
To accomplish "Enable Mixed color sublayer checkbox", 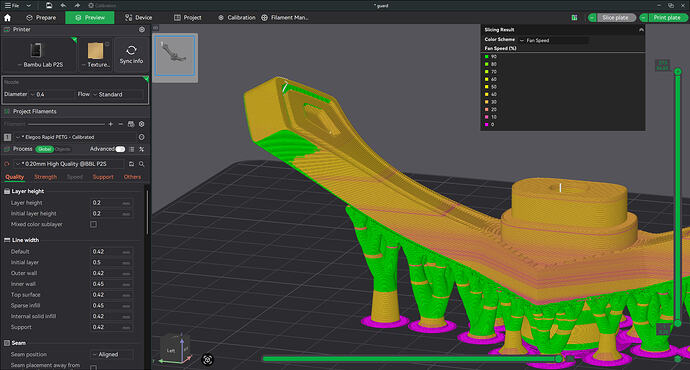I will tap(93, 224).
